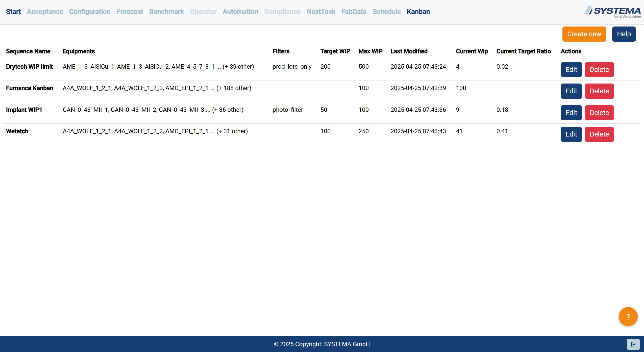Click the equipment list with + 188 other
644x352 pixels.
point(157,88)
